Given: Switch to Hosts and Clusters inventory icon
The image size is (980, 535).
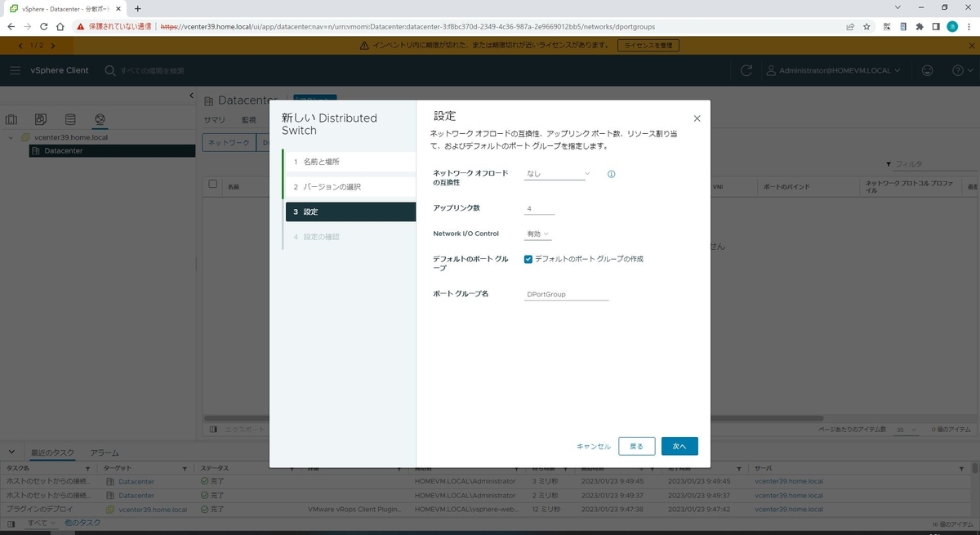Looking at the screenshot, I should [11, 119].
